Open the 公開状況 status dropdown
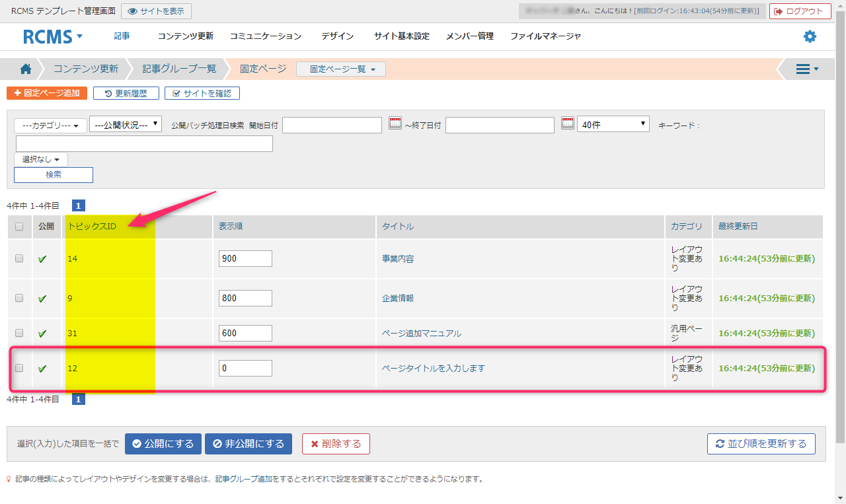The image size is (846, 504). tap(126, 124)
